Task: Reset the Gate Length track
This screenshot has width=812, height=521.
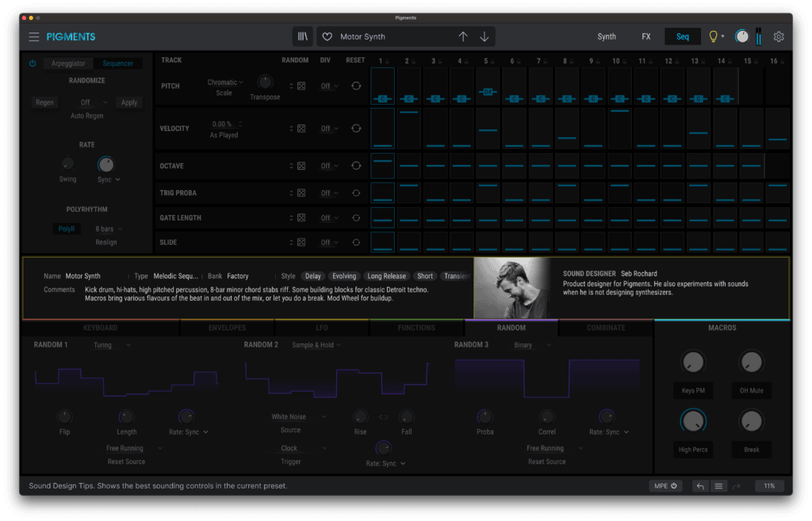Action: pyautogui.click(x=356, y=218)
